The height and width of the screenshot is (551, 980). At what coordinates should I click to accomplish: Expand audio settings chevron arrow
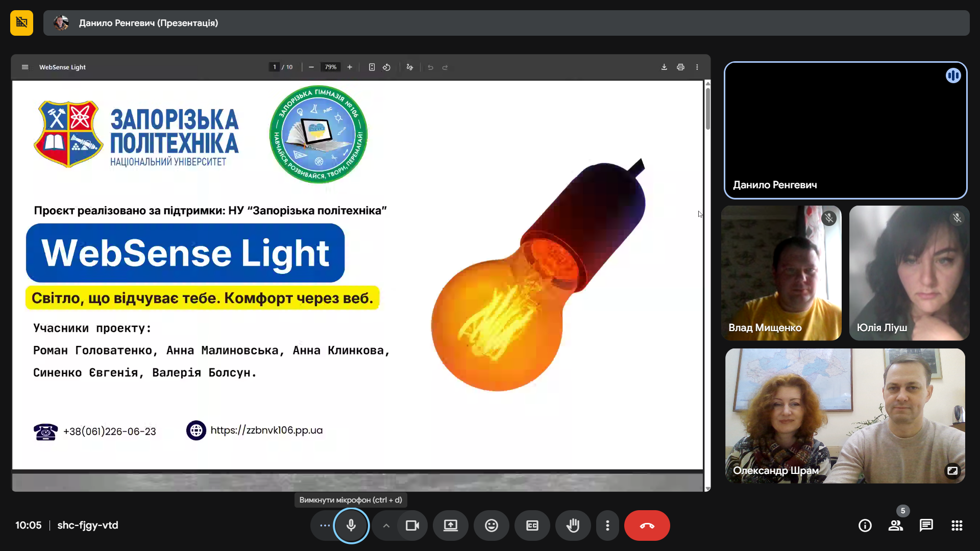[386, 525]
